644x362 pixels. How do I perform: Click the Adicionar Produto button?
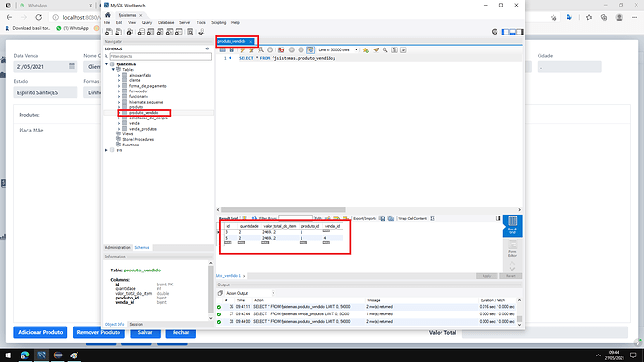[40, 332]
